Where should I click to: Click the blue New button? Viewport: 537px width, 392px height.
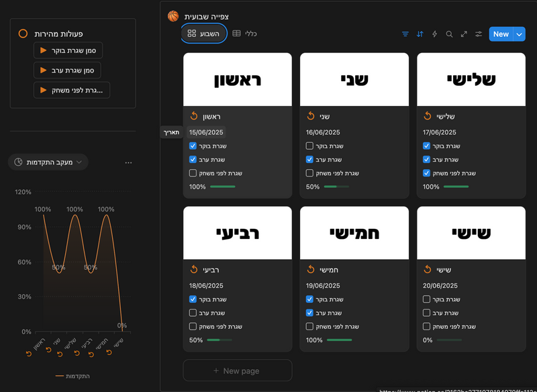coord(501,34)
